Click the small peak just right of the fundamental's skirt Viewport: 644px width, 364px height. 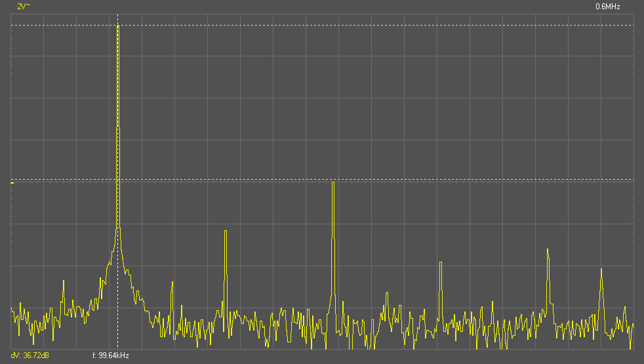coord(172,283)
